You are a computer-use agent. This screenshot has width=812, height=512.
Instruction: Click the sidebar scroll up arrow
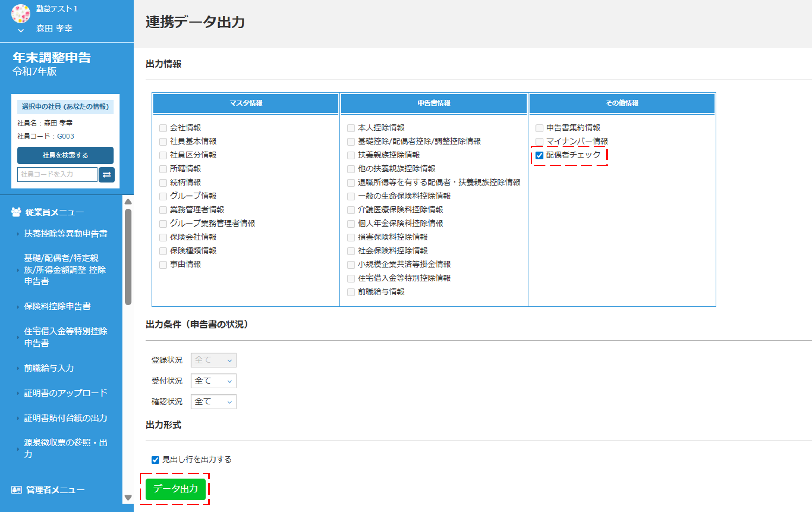(x=128, y=202)
